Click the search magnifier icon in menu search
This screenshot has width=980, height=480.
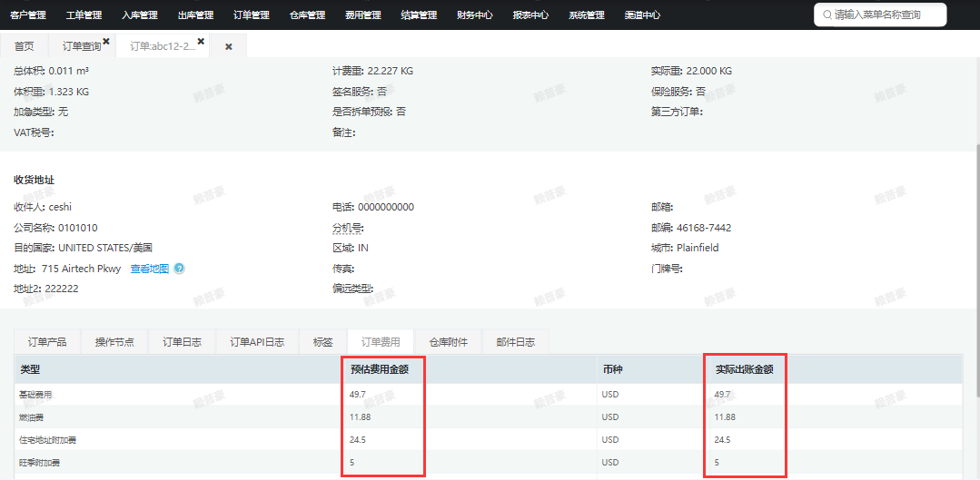click(827, 15)
